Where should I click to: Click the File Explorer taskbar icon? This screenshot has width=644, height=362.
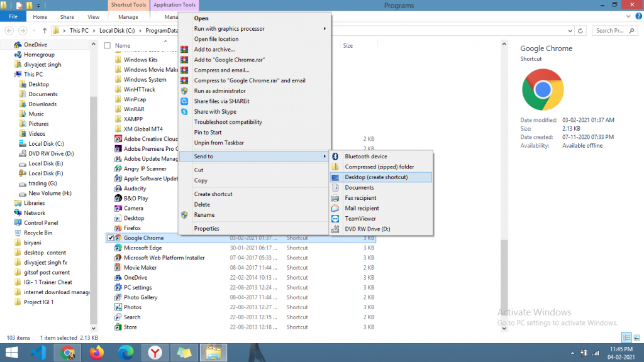pos(214,353)
